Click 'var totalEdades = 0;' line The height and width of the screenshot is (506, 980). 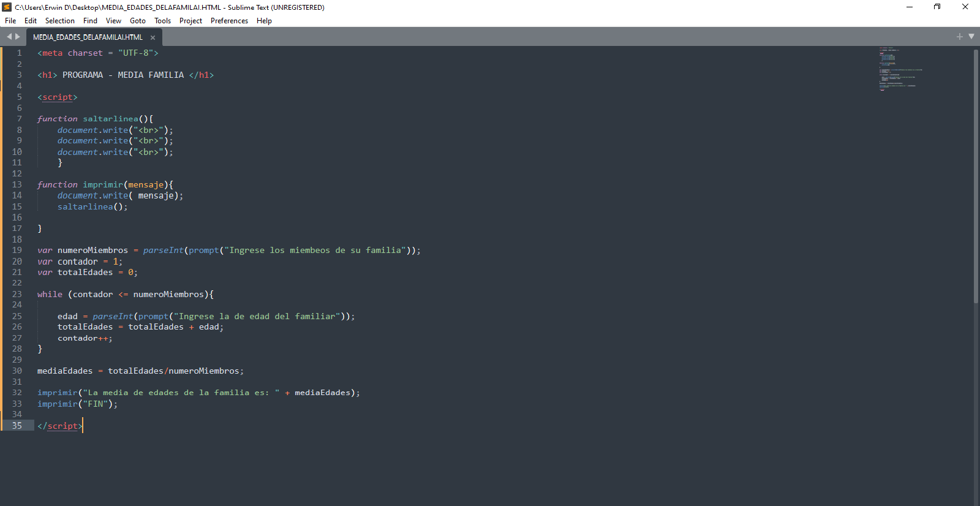click(88, 272)
